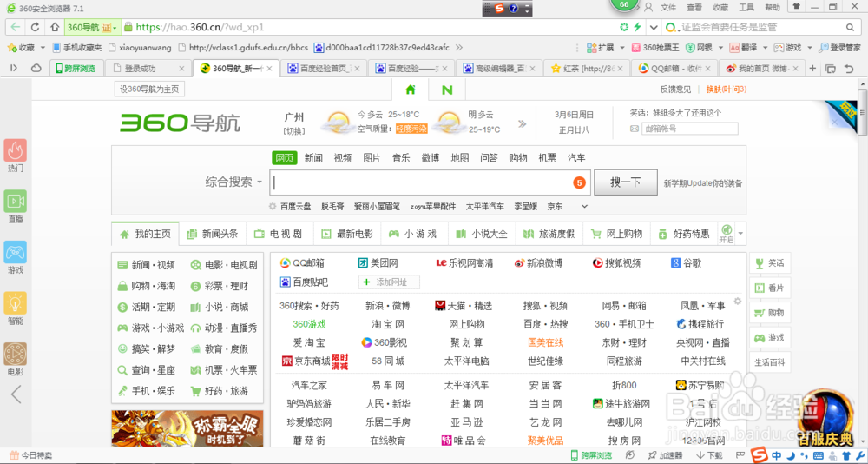Open the 淘宝网 link
Image resolution: width=868 pixels, height=464 pixels.
tap(388, 324)
